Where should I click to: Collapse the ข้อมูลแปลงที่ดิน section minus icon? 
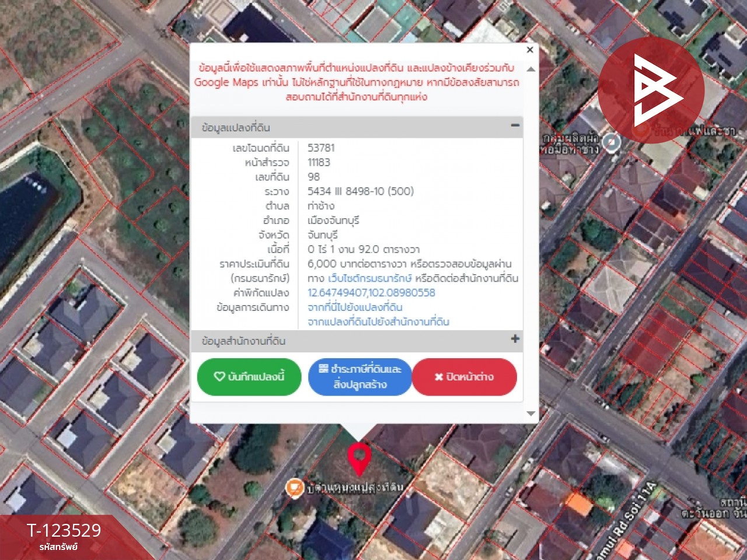pos(515,125)
